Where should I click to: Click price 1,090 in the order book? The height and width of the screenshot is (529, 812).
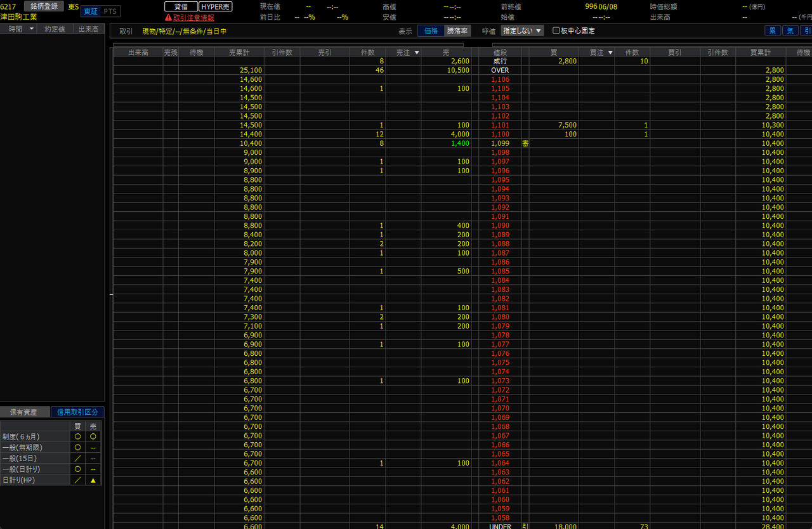[500, 226]
